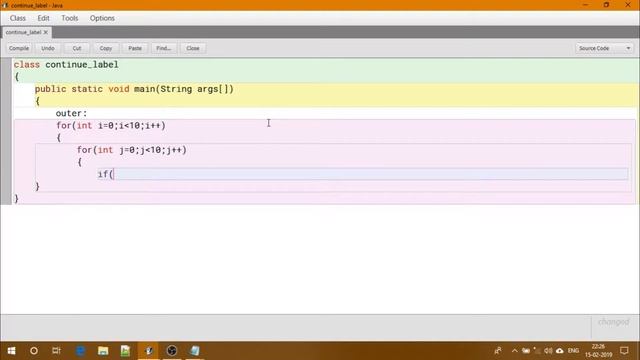Click the Compile button

[19, 48]
